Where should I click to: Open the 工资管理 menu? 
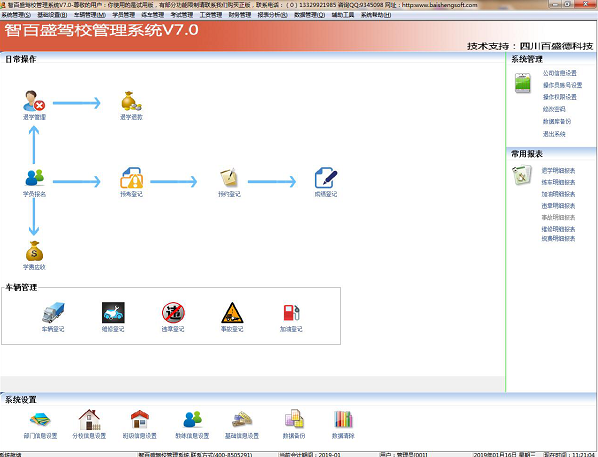[211, 15]
